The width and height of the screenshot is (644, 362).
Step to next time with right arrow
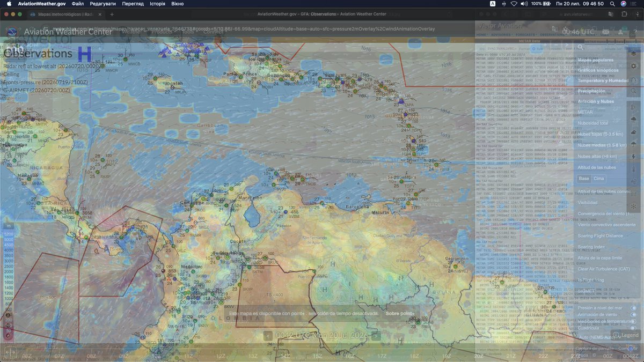[376, 336]
